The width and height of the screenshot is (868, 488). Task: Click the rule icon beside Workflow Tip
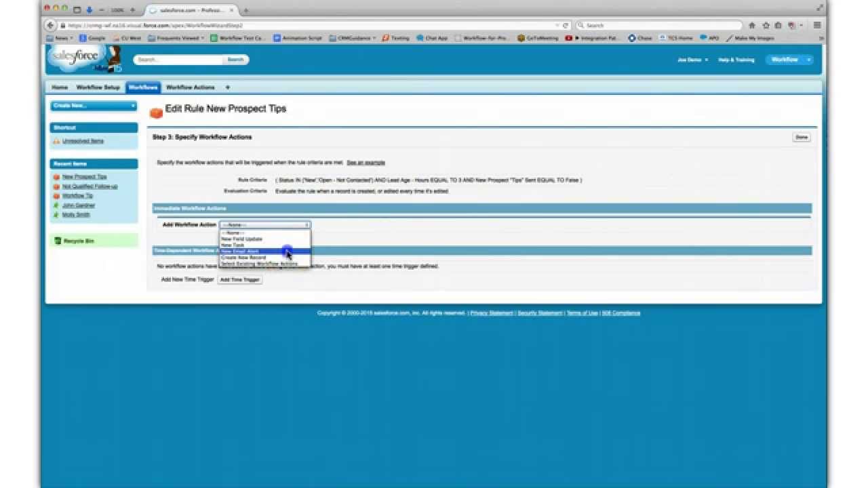point(56,196)
